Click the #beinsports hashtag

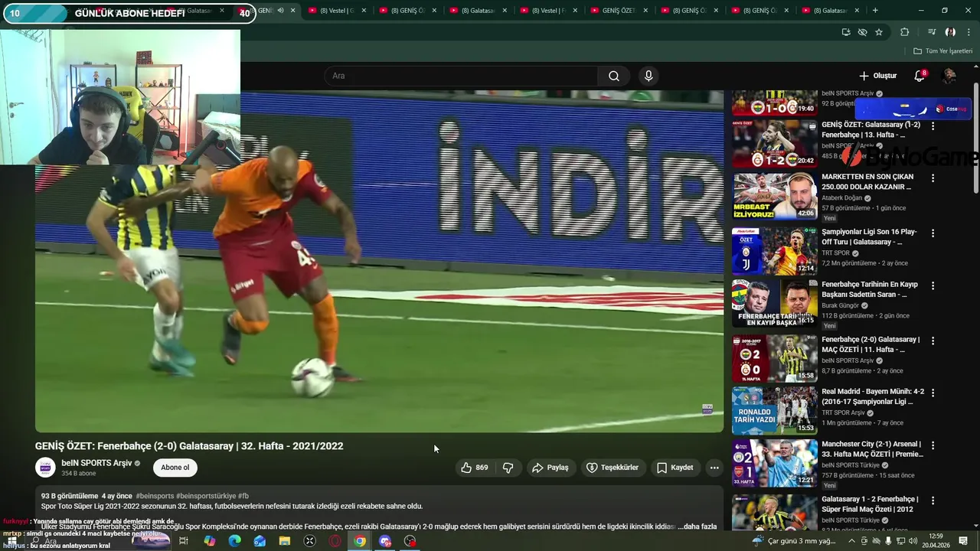pyautogui.click(x=155, y=496)
